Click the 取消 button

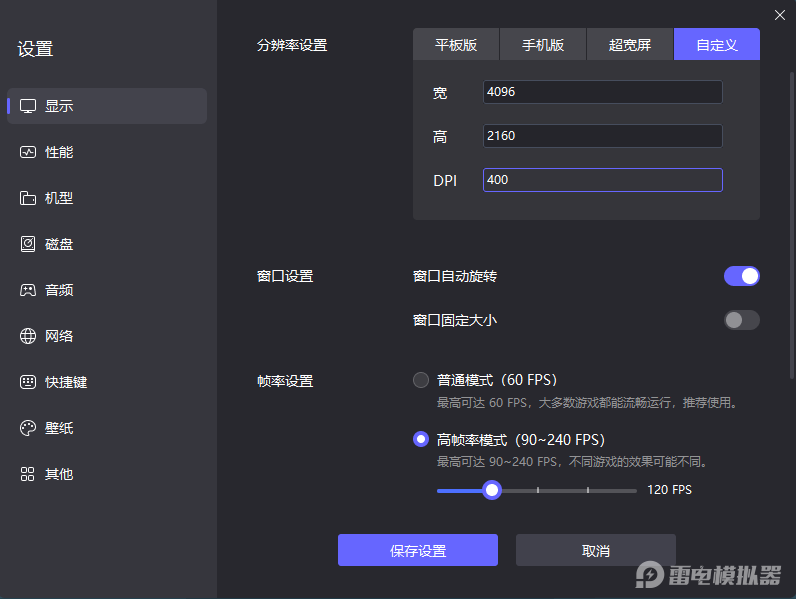pyautogui.click(x=596, y=550)
